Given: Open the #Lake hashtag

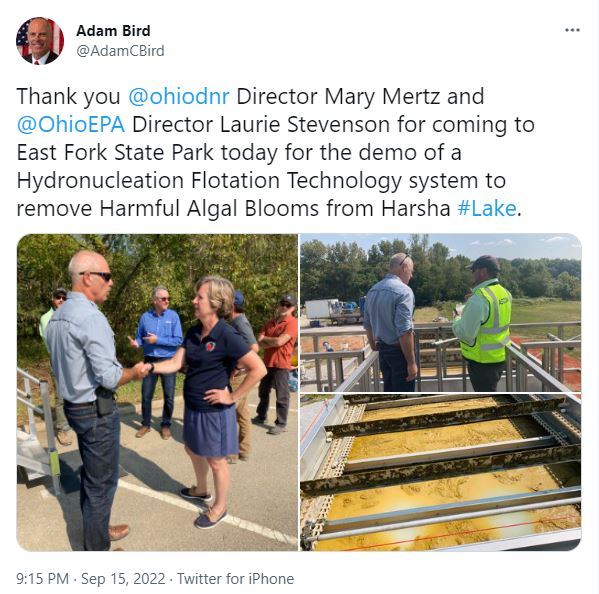Looking at the screenshot, I should click(487, 209).
